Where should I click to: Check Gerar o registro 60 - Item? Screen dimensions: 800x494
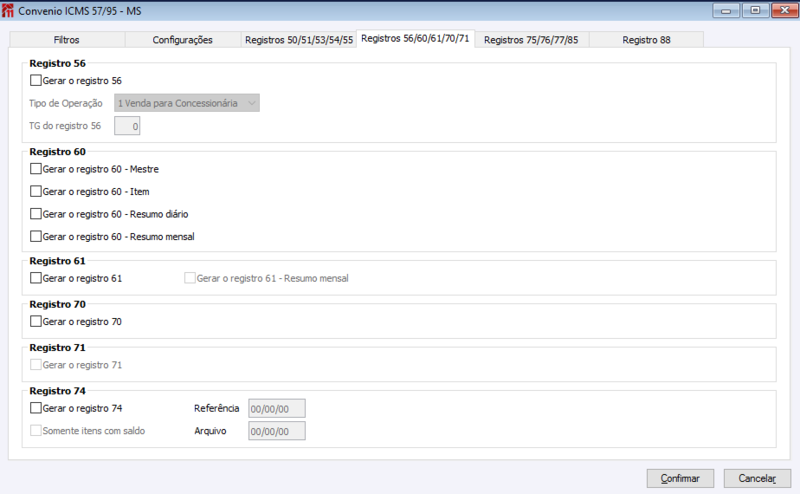coord(36,191)
